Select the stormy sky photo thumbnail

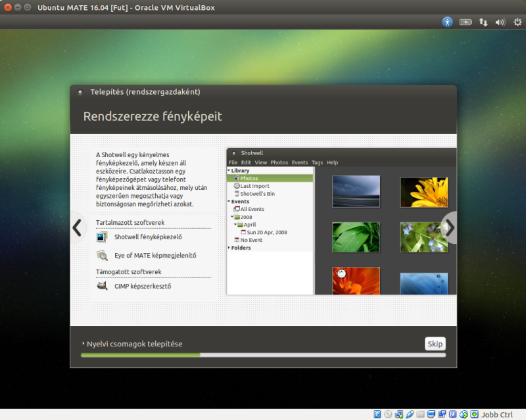click(356, 191)
